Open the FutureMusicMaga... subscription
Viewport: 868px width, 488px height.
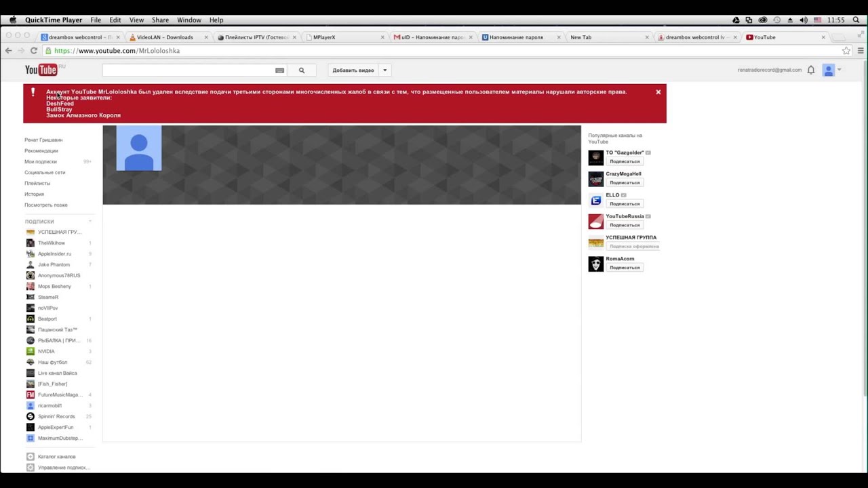tap(59, 394)
